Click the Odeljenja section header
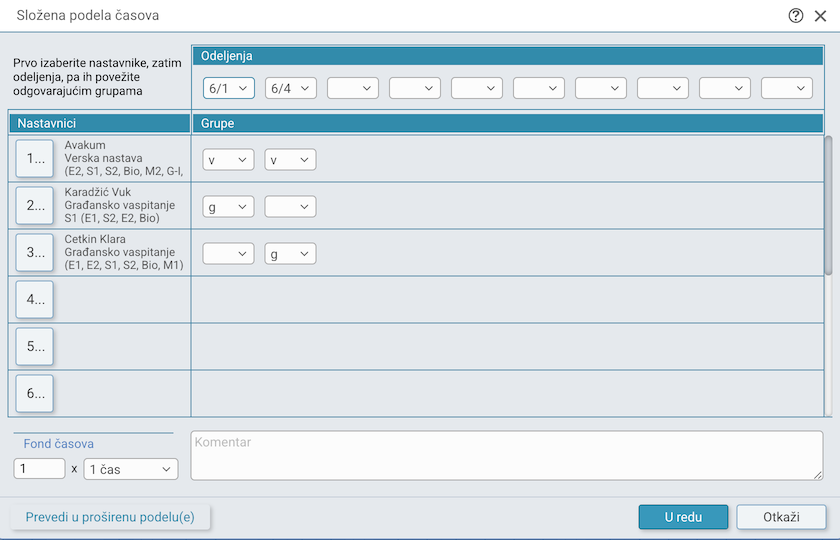 coord(507,56)
